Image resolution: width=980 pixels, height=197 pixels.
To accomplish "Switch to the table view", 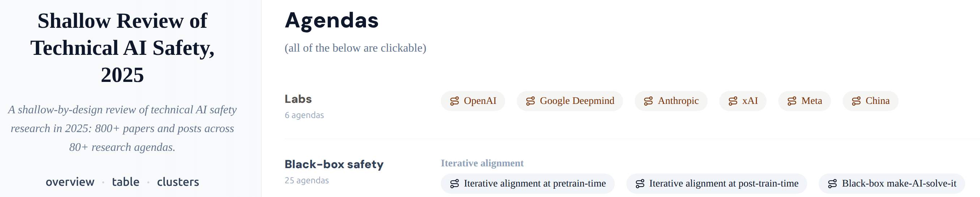I will 125,182.
